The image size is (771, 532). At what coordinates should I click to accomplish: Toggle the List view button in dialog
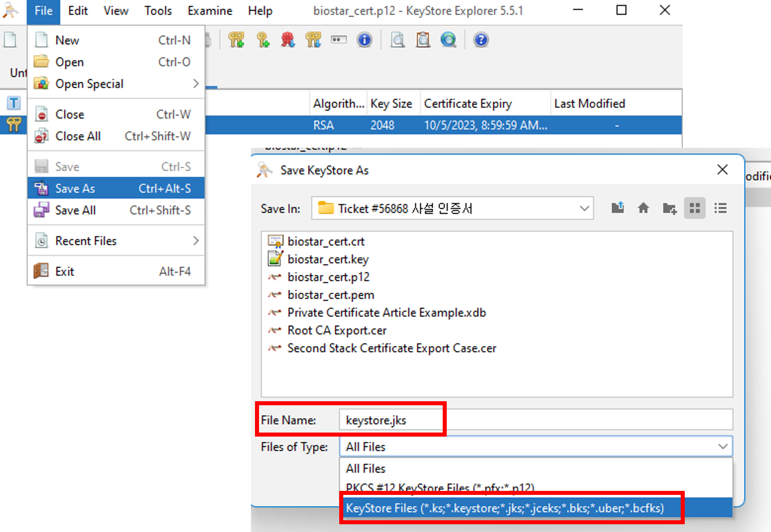click(695, 208)
